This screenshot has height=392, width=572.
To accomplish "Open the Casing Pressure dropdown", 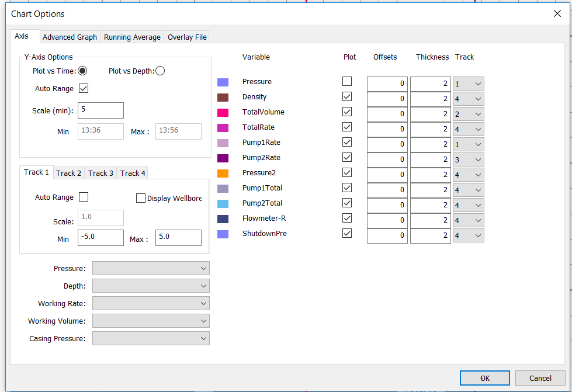I will click(x=151, y=339).
